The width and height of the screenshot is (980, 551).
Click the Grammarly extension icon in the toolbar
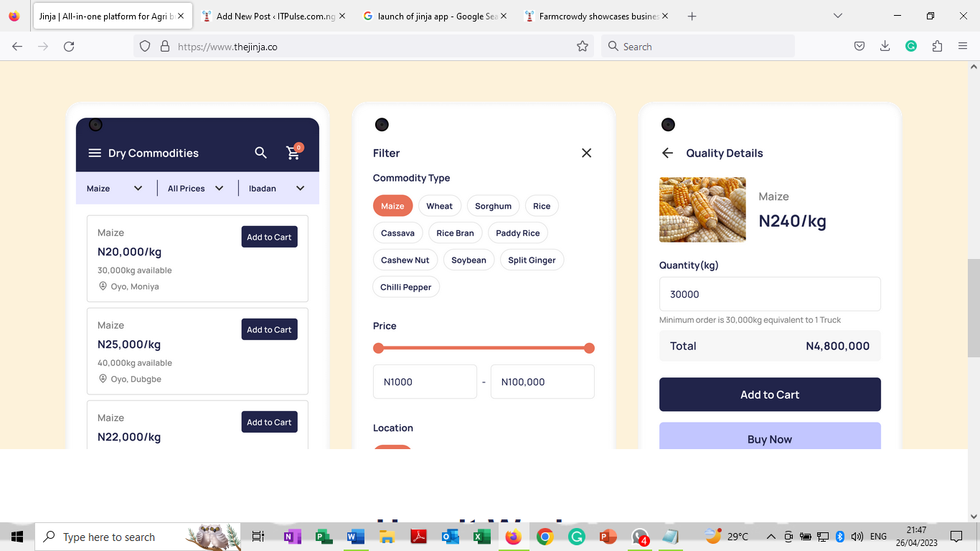pyautogui.click(x=910, y=46)
